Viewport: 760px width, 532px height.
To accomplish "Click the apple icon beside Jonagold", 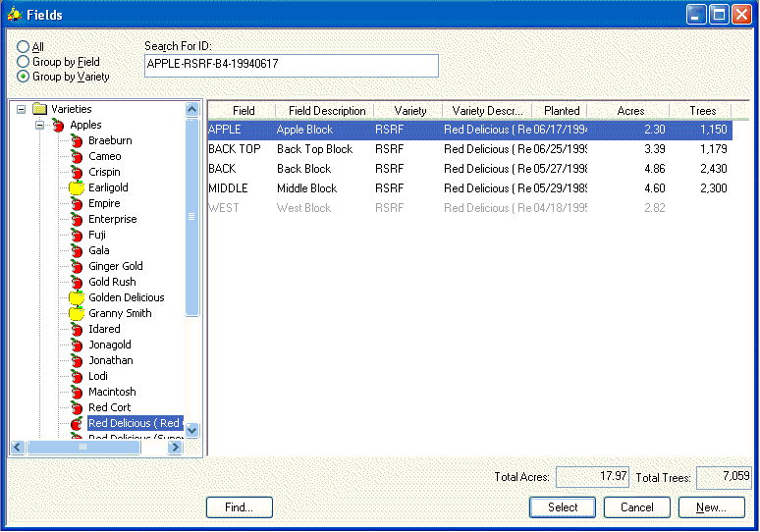I will tap(77, 346).
